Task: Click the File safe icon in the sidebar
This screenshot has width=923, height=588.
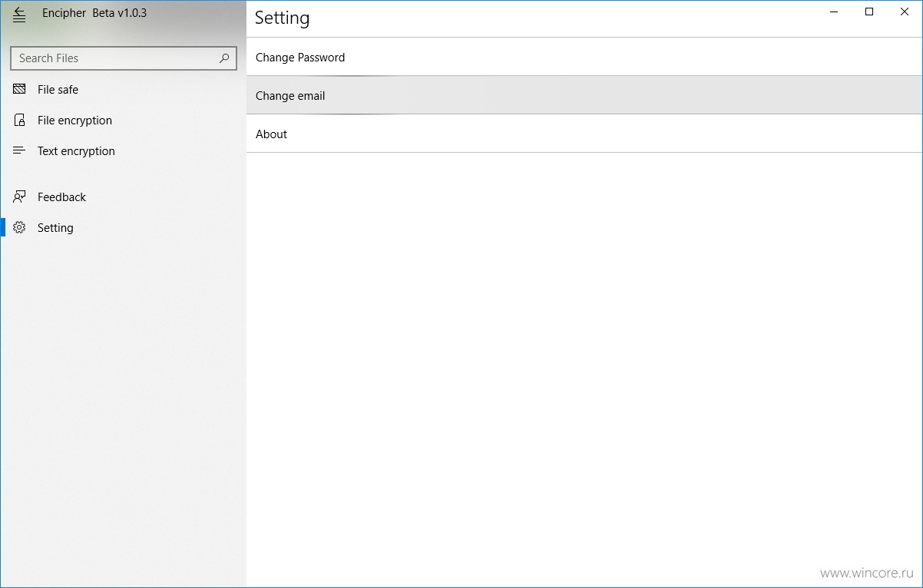Action: tap(19, 89)
